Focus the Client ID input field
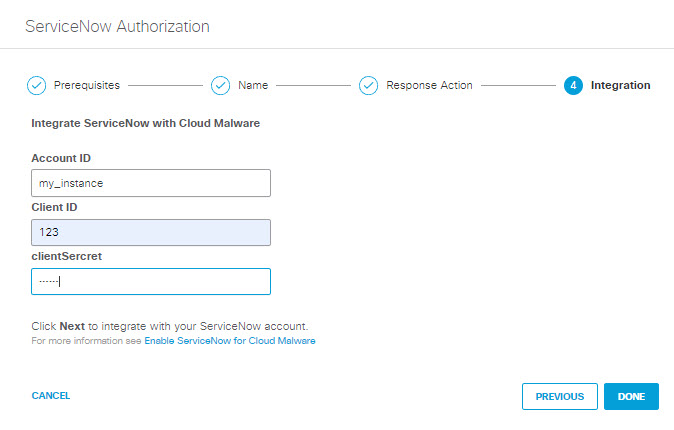This screenshot has height=430, width=674. pyautogui.click(x=151, y=233)
